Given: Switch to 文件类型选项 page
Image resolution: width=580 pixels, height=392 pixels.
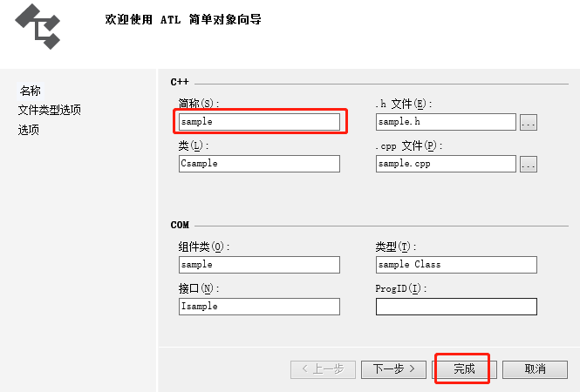Looking at the screenshot, I should click(x=50, y=110).
